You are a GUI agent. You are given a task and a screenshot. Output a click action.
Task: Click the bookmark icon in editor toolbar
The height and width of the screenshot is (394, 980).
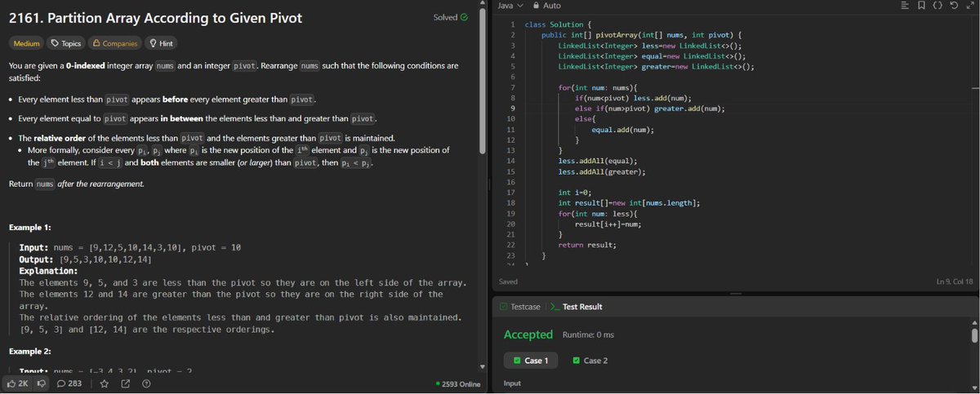[921, 6]
